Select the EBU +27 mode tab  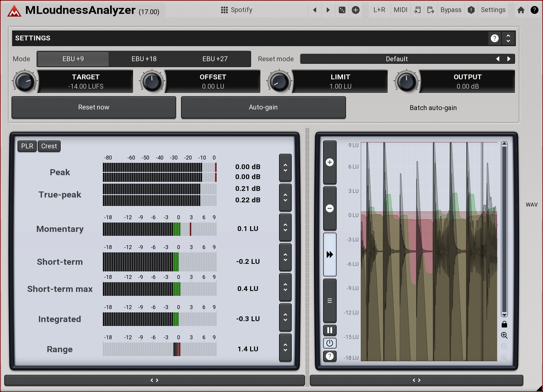tap(215, 59)
